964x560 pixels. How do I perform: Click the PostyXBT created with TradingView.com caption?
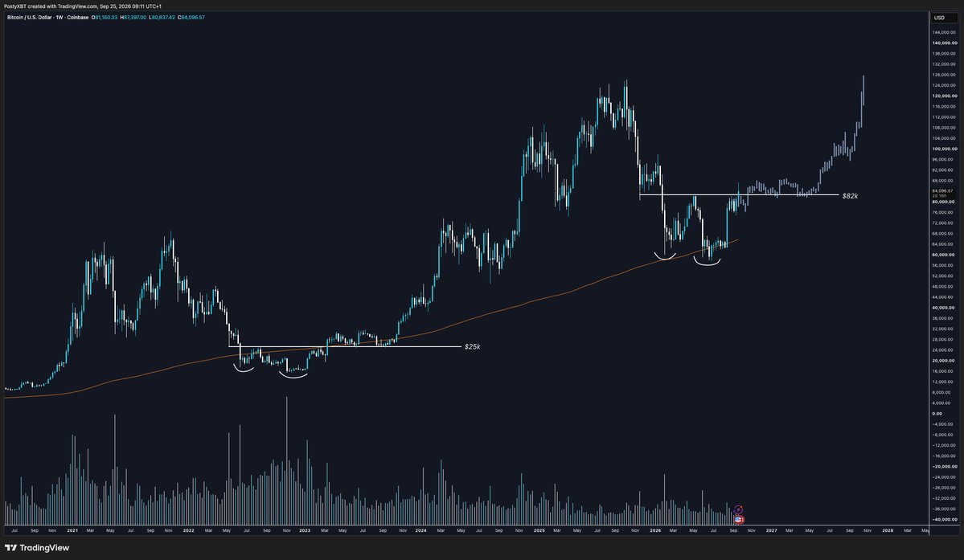coord(83,6)
